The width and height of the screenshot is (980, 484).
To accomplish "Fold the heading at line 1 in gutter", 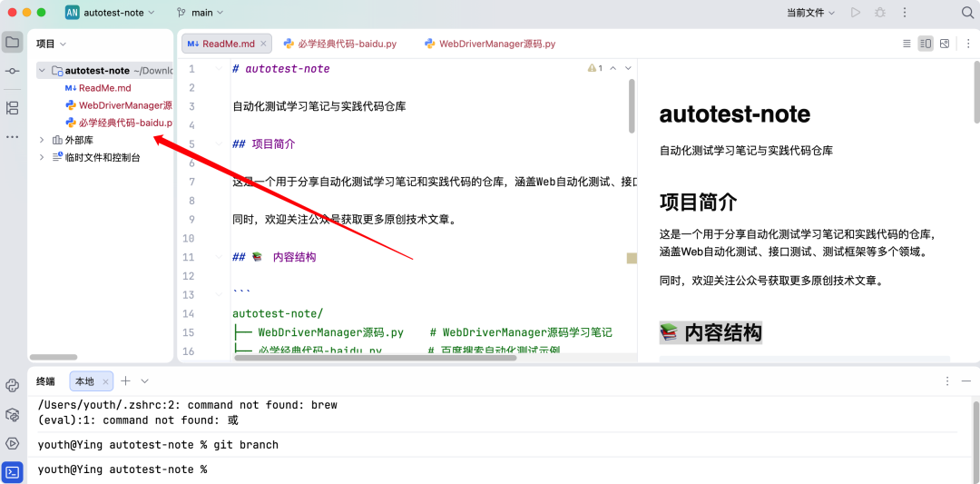I will (219, 69).
